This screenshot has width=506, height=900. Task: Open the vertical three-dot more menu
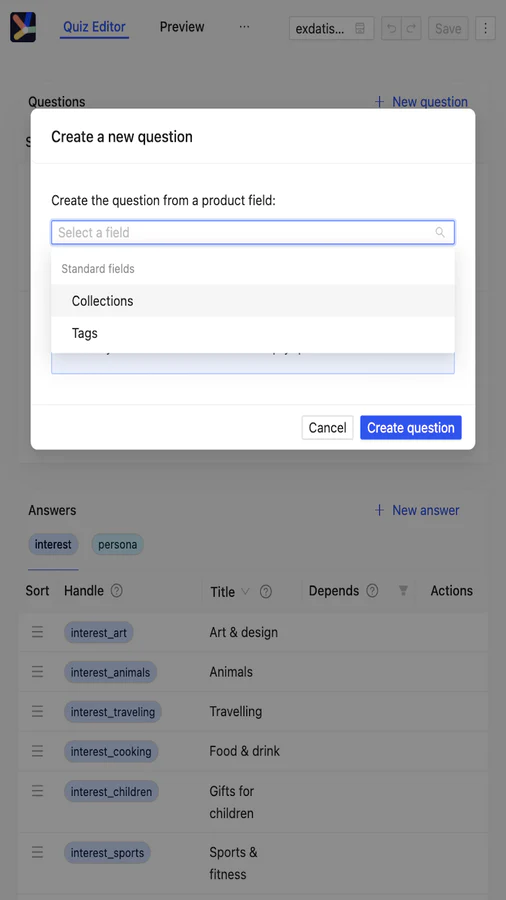pos(485,28)
